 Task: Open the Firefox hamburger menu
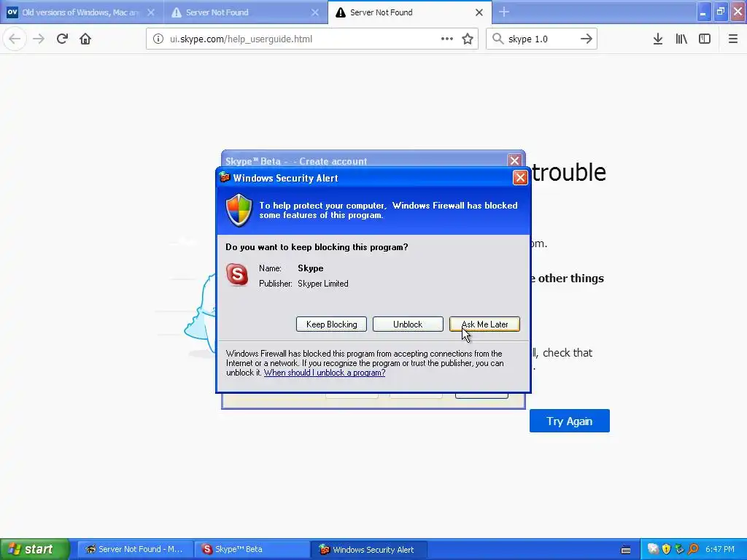[733, 39]
